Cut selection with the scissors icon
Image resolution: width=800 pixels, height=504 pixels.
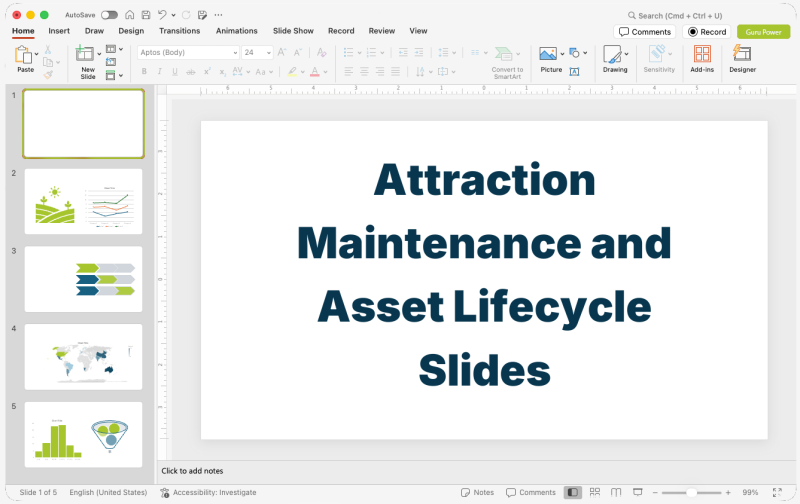tap(47, 49)
